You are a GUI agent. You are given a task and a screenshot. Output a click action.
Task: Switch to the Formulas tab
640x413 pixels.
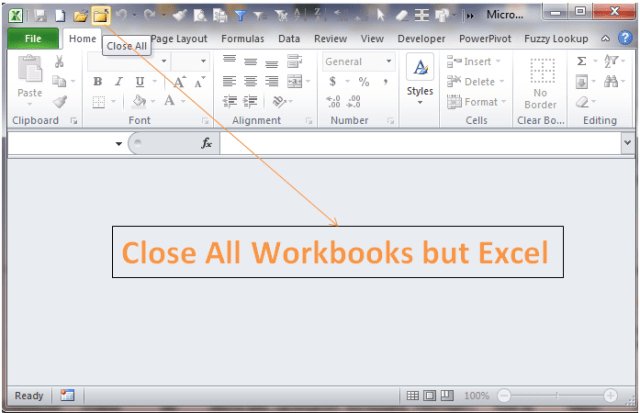click(x=243, y=39)
